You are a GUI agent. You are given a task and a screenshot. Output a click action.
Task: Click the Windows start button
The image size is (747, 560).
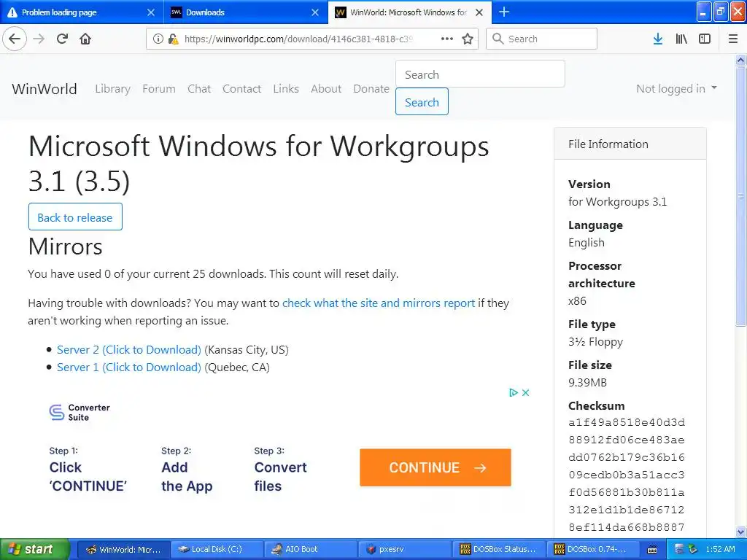[34, 550]
